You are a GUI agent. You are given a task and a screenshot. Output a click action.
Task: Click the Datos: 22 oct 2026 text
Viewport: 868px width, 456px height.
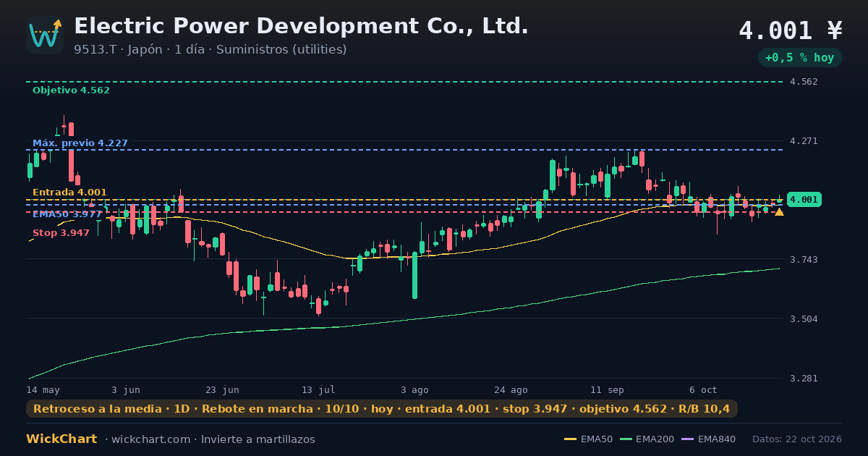(x=797, y=439)
